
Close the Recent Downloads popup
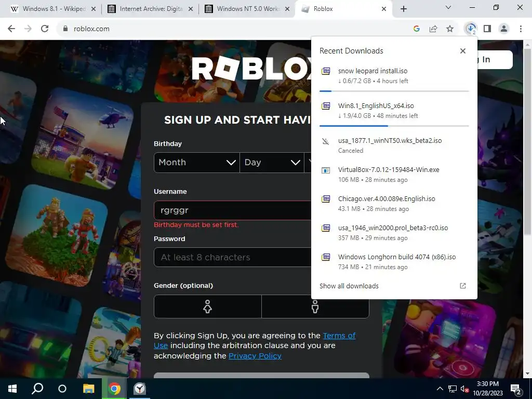coord(463,51)
